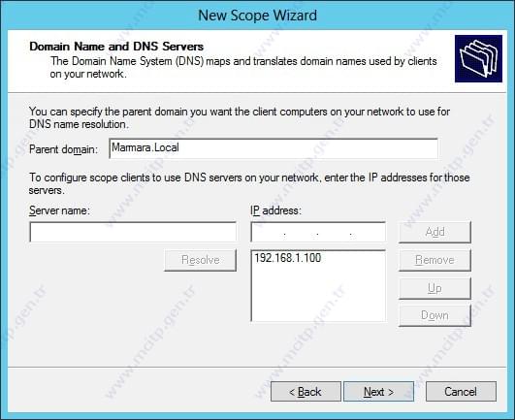Go back with the < Back button
The width and height of the screenshot is (515, 420).
pos(306,392)
